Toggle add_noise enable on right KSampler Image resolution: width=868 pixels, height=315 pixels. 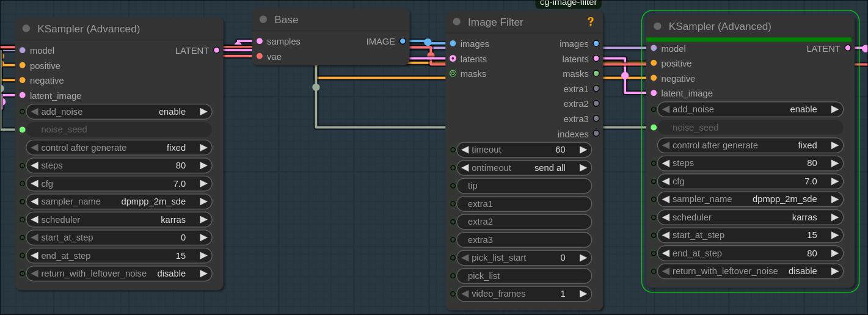[750, 109]
